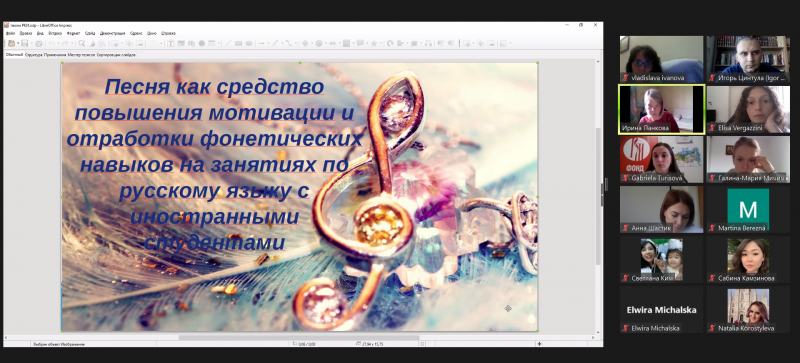This screenshot has width=800, height=363.
Task: Click the horizontal scrollbar below the slide
Action: [299, 337]
